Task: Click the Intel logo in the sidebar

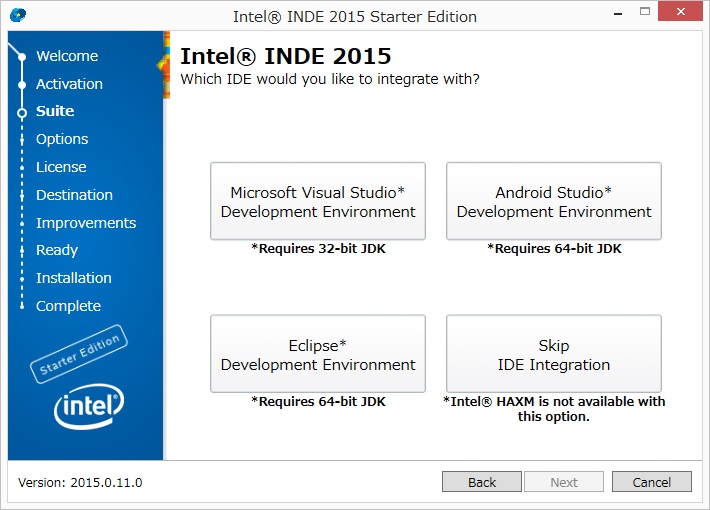Action: 88,405
